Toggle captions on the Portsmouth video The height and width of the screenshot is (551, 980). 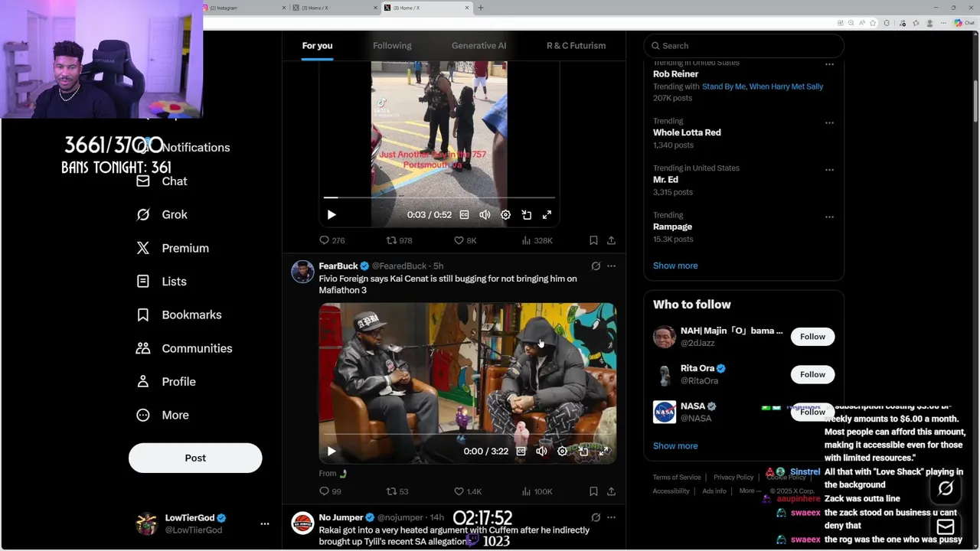[x=464, y=215]
